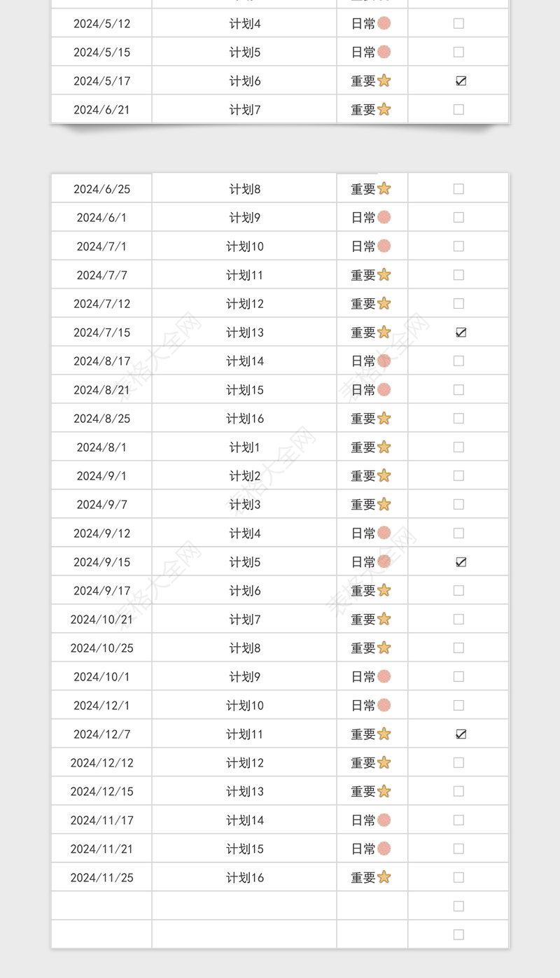The image size is (560, 978).
Task: Select the pink circle in the 2024/11/21 row
Action: click(384, 848)
